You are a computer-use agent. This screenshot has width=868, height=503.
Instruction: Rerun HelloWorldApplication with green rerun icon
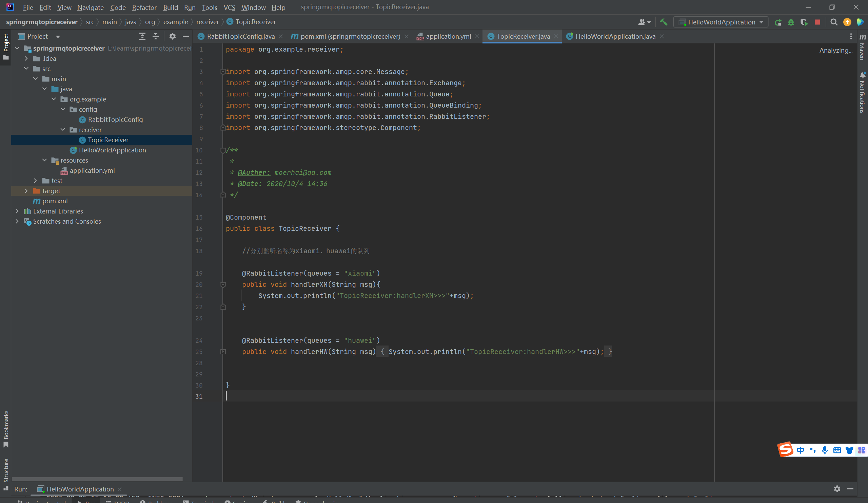[x=778, y=22]
